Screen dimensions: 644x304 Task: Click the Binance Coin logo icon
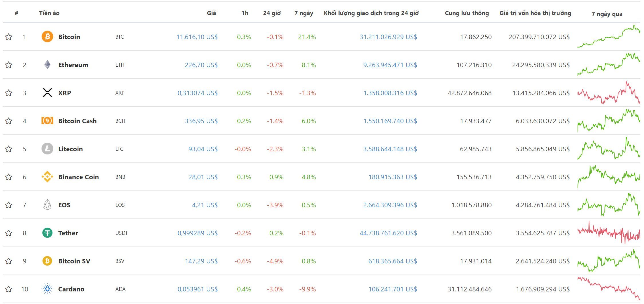pos(47,177)
